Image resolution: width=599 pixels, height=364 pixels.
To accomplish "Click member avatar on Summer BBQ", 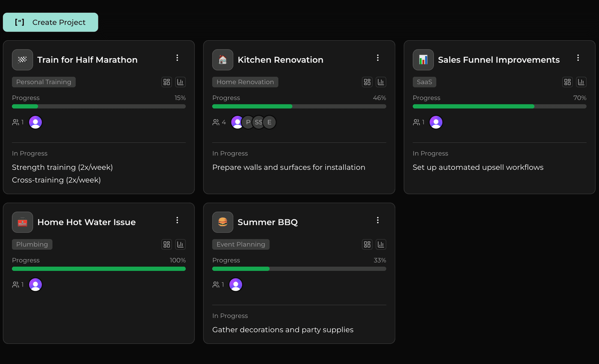I will (236, 285).
